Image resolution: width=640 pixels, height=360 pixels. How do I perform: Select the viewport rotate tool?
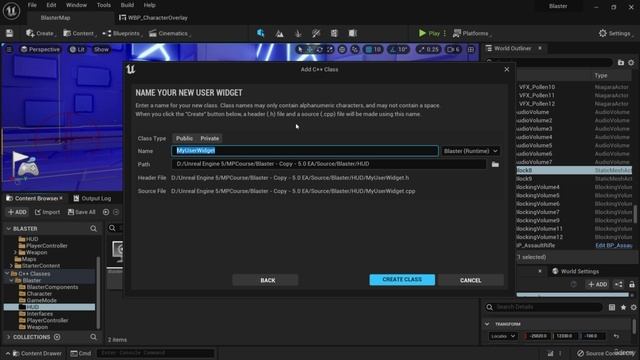[320, 49]
